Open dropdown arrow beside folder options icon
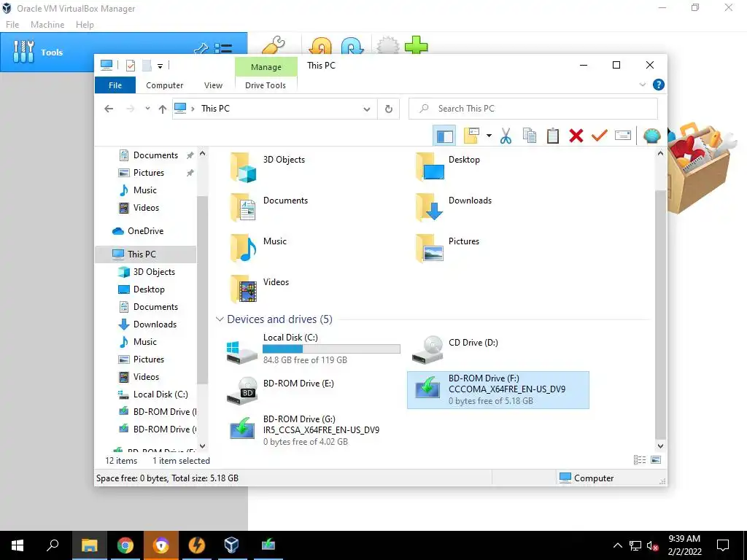This screenshot has width=747, height=560. tap(489, 136)
